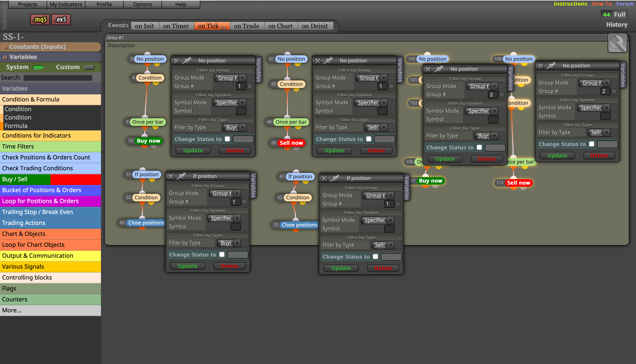Tick Group # checkbox in Group 1 Buys No position panel
The image size is (636, 364).
coord(250,86)
